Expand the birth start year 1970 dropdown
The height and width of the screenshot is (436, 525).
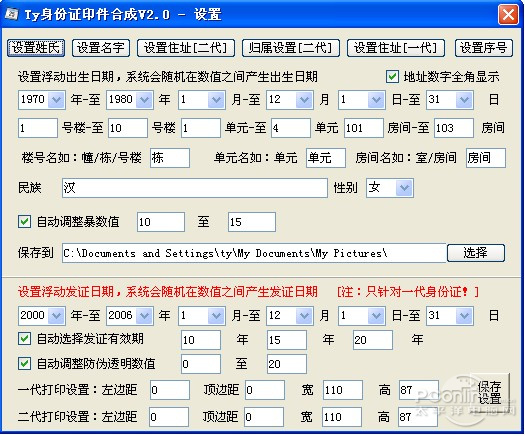click(x=56, y=99)
